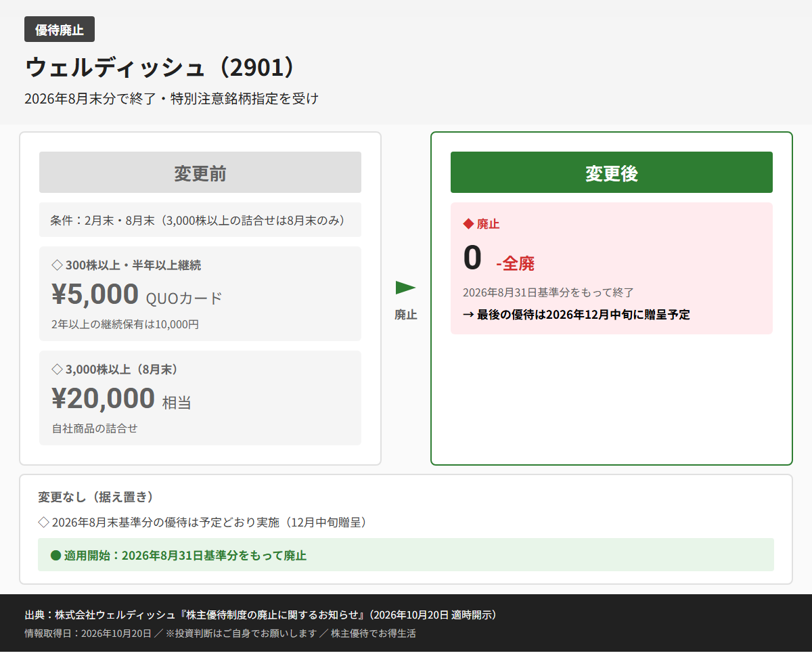This screenshot has height=668, width=812.
Task: Click the footer 情報取得日：2026年10月20日 line
Action: (220, 633)
